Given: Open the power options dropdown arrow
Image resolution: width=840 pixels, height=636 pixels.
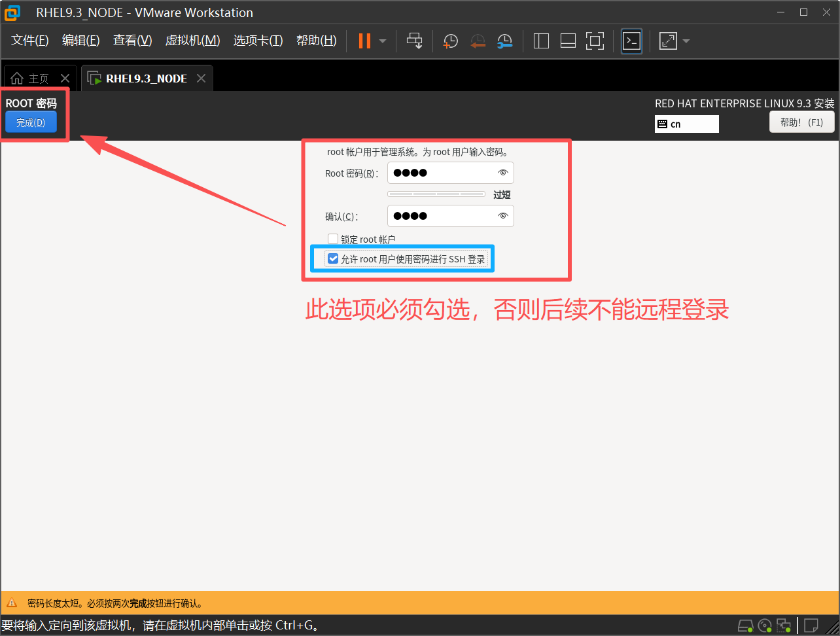Looking at the screenshot, I should [383, 41].
